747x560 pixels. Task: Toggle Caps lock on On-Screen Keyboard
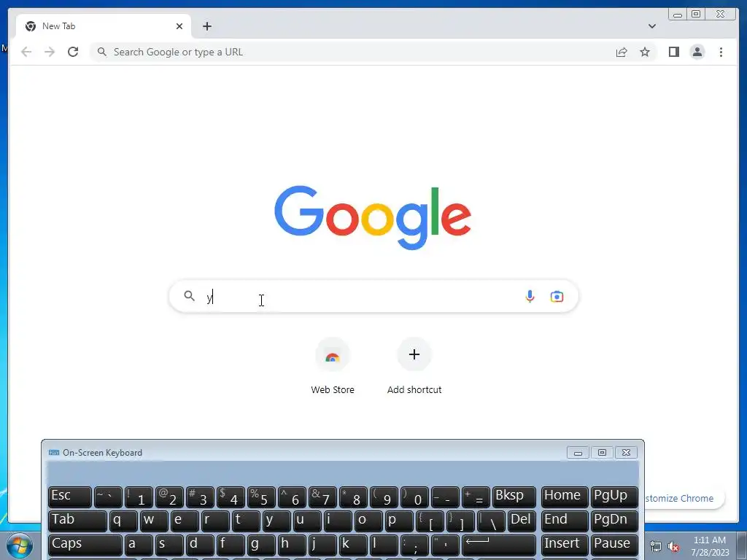click(x=85, y=545)
